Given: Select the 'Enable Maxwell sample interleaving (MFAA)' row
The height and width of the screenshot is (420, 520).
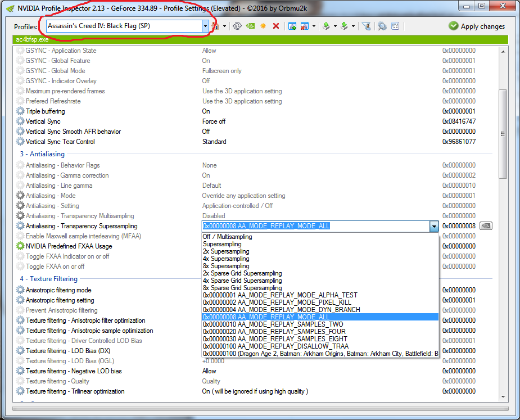Looking at the screenshot, I should (254, 236).
